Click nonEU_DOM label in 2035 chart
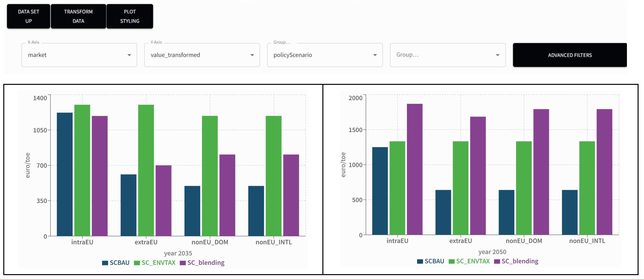The width and height of the screenshot is (644, 279). [210, 242]
